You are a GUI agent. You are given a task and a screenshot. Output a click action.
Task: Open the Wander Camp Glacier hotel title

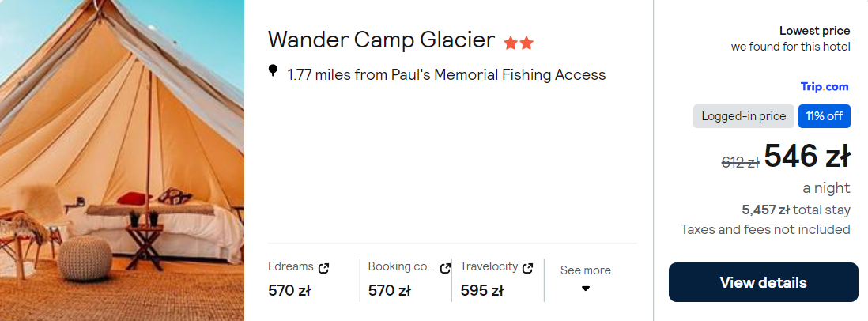pos(381,40)
